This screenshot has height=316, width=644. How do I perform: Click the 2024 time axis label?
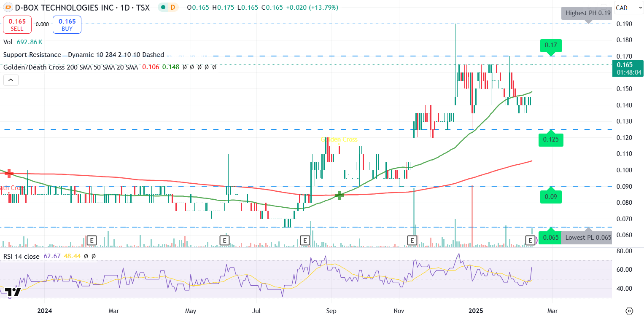tap(44, 311)
